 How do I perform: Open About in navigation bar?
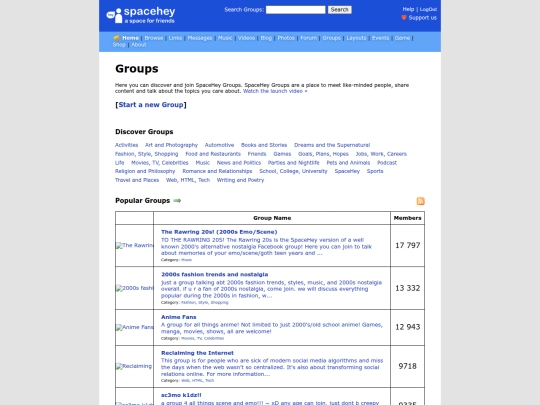pyautogui.click(x=139, y=45)
